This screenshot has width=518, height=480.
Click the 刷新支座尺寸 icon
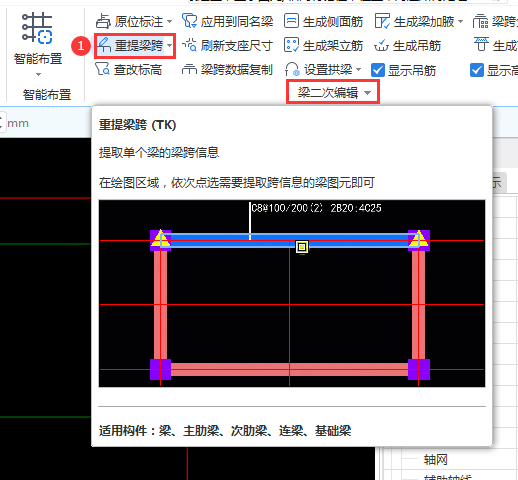tap(189, 45)
